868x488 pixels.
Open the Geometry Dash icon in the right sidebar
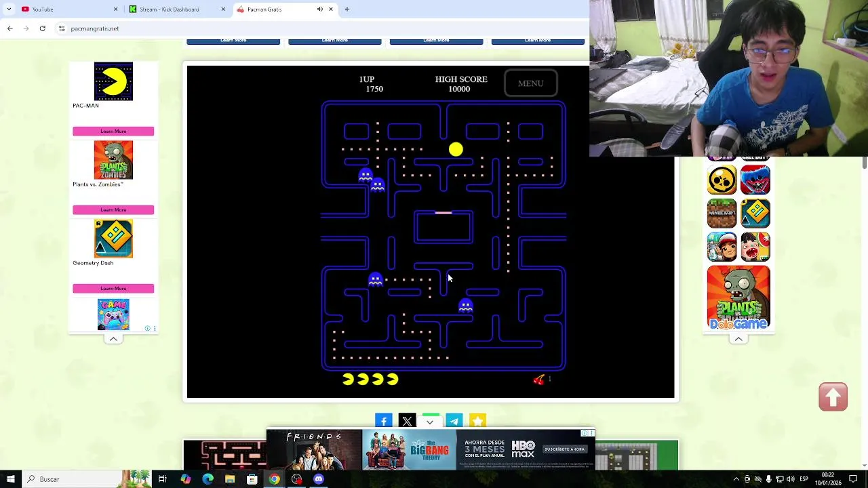pos(755,213)
